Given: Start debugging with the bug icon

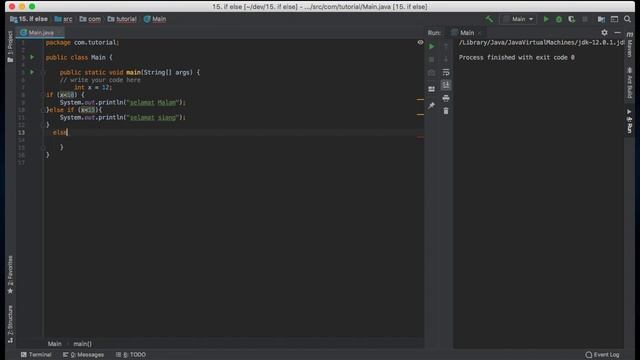Looking at the screenshot, I should (559, 19).
